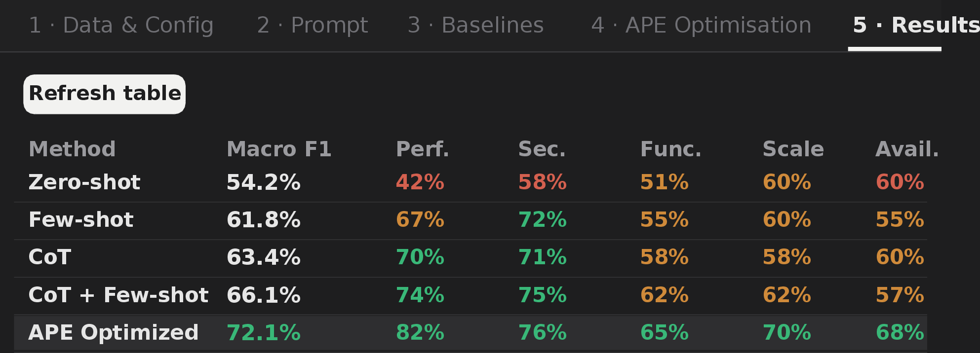The image size is (980, 353).
Task: Click the Scale column header
Action: click(x=793, y=149)
